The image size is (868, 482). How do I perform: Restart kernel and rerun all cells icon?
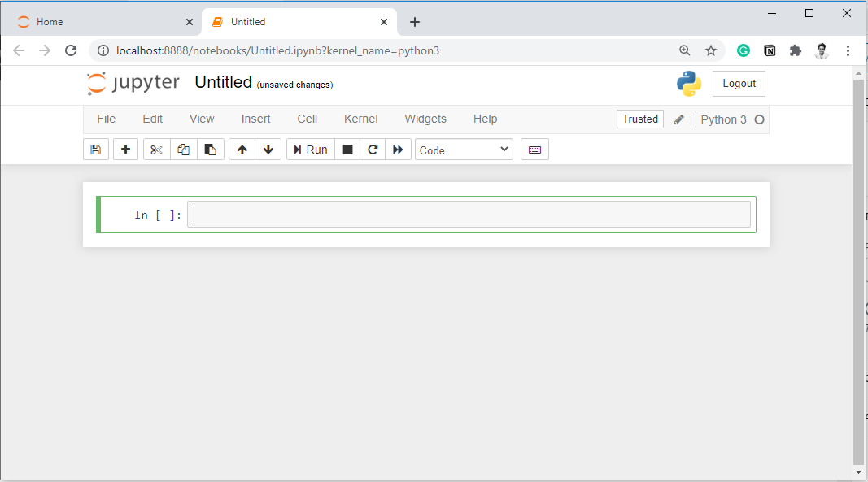point(398,150)
